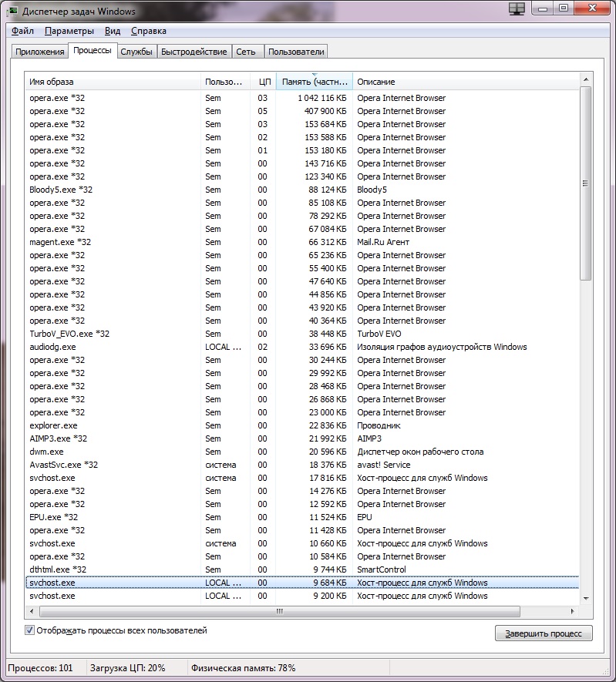Image resolution: width=616 pixels, height=682 pixels.
Task: Select opera.exe row using 10 584 КБ
Action: tap(302, 556)
